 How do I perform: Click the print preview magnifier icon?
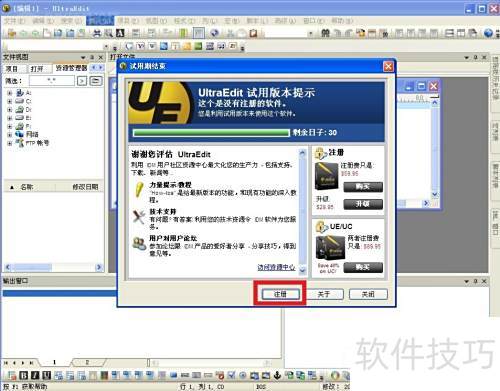click(108, 33)
